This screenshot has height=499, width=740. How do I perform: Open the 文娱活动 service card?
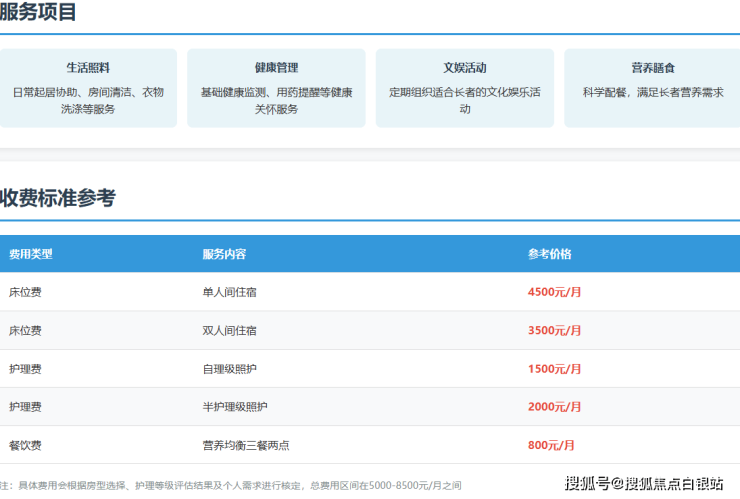pos(465,88)
